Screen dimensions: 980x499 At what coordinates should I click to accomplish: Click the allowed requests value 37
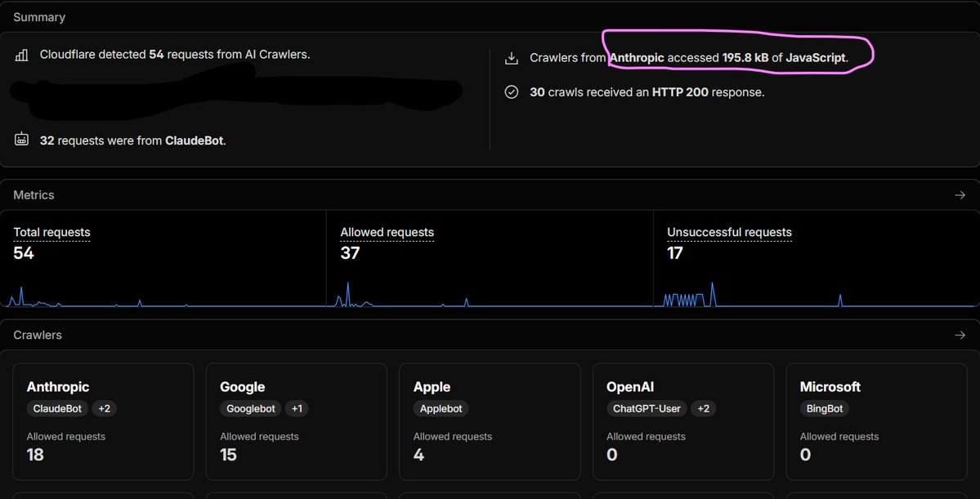350,253
